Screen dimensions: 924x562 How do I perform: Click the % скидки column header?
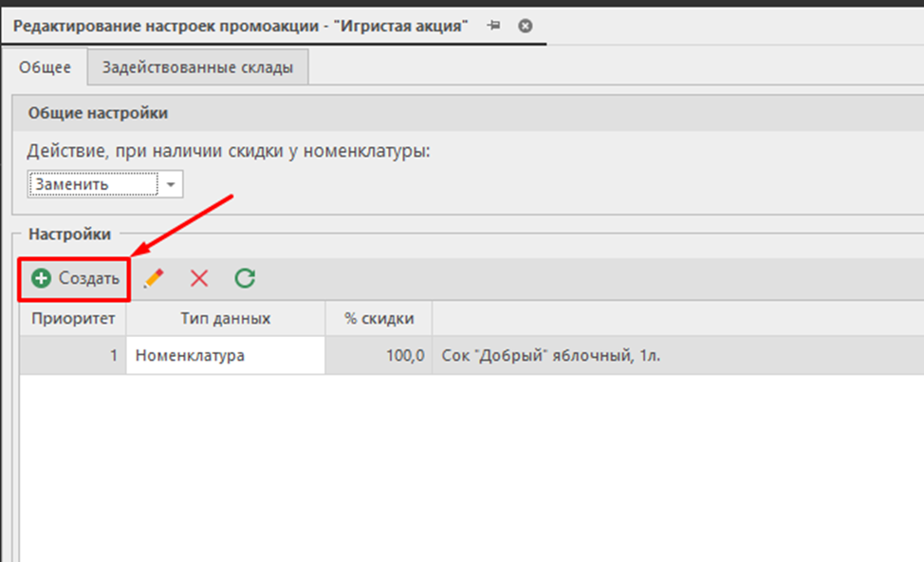click(x=378, y=319)
